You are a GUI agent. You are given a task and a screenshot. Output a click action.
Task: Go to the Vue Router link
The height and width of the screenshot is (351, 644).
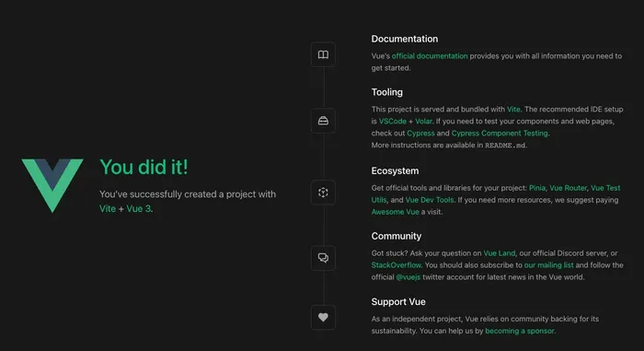[x=568, y=188]
